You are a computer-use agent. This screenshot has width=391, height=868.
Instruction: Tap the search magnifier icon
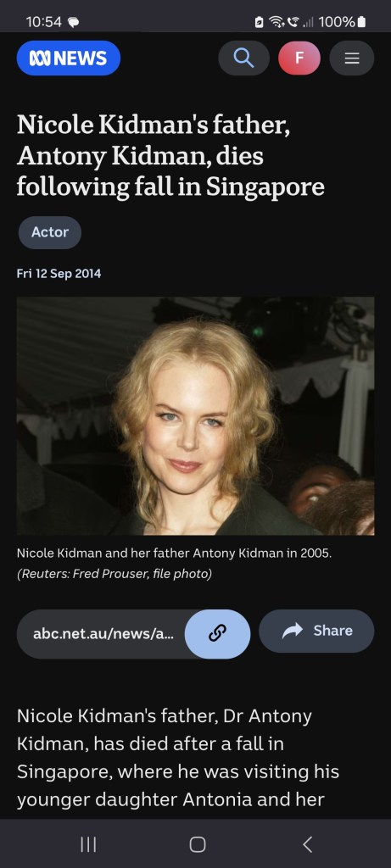click(x=243, y=58)
